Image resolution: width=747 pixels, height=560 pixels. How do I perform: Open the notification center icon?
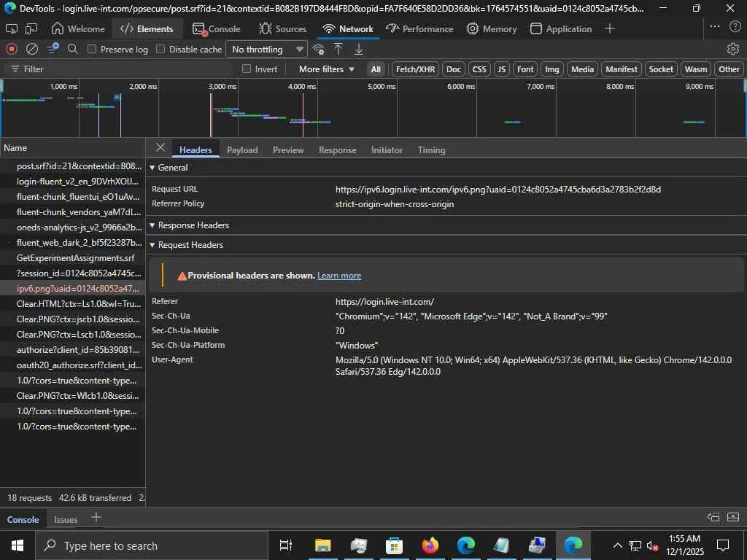(x=723, y=545)
